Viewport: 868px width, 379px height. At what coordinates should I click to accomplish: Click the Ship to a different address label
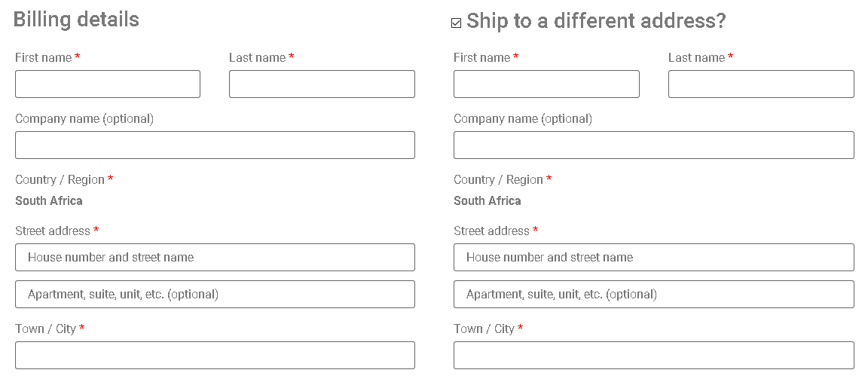[595, 21]
